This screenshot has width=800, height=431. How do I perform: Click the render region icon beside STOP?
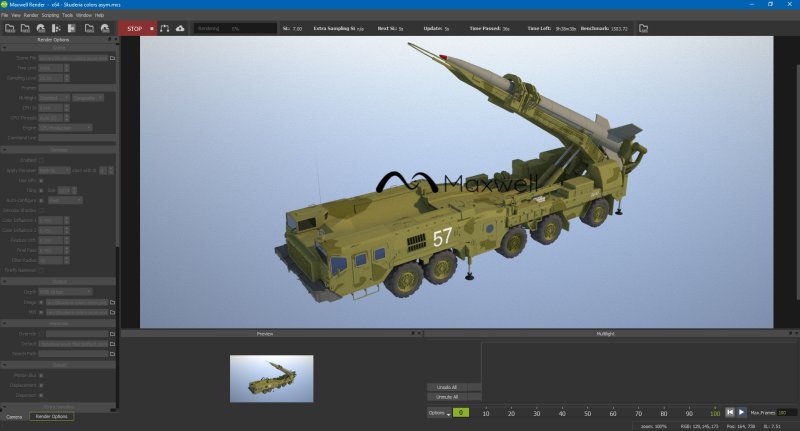[x=164, y=28]
